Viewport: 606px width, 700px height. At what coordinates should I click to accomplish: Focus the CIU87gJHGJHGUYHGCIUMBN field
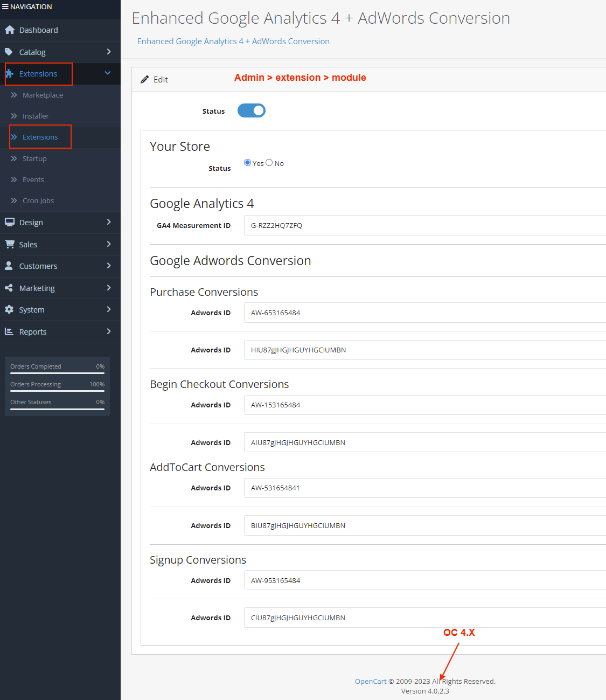pyautogui.click(x=425, y=618)
